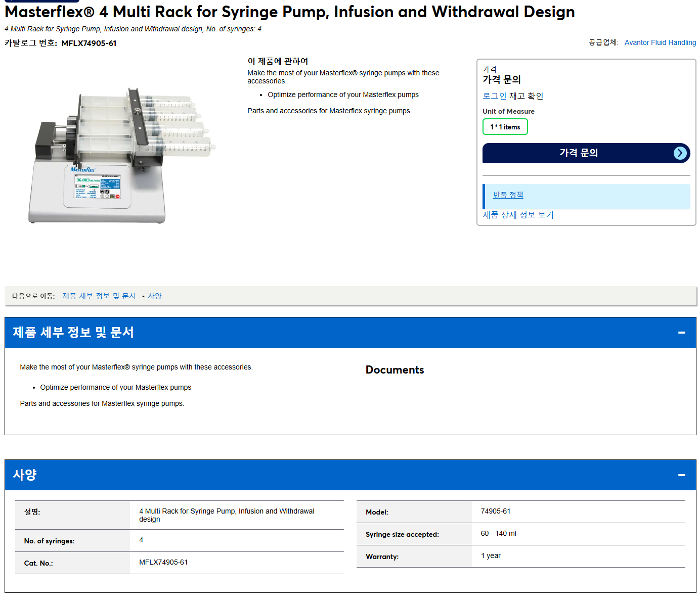Click the 로그인 link
Image resolution: width=700 pixels, height=603 pixels.
pyautogui.click(x=494, y=96)
